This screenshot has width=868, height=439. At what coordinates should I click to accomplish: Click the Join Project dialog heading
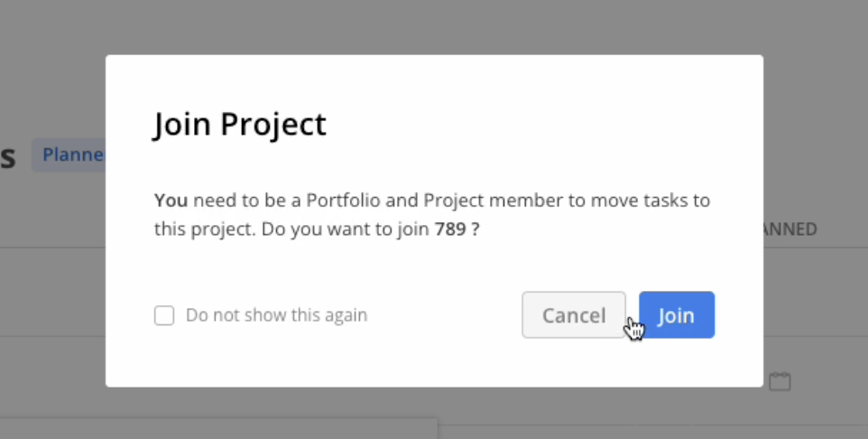pos(240,123)
